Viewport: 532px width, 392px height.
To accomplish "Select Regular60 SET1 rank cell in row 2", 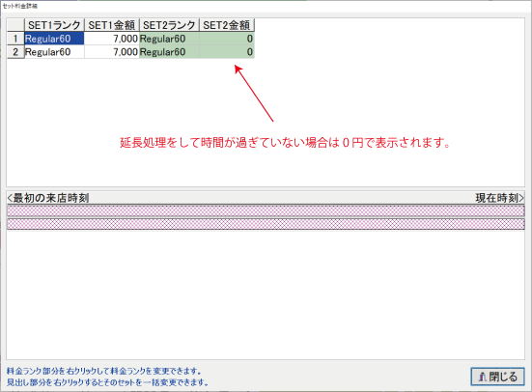I will tap(54, 52).
